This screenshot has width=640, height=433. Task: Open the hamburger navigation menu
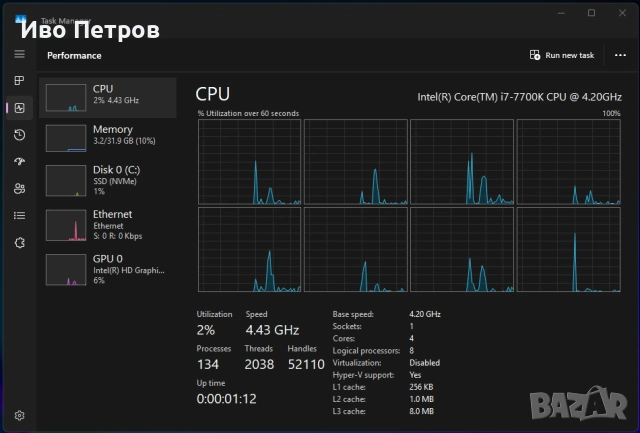pos(20,54)
